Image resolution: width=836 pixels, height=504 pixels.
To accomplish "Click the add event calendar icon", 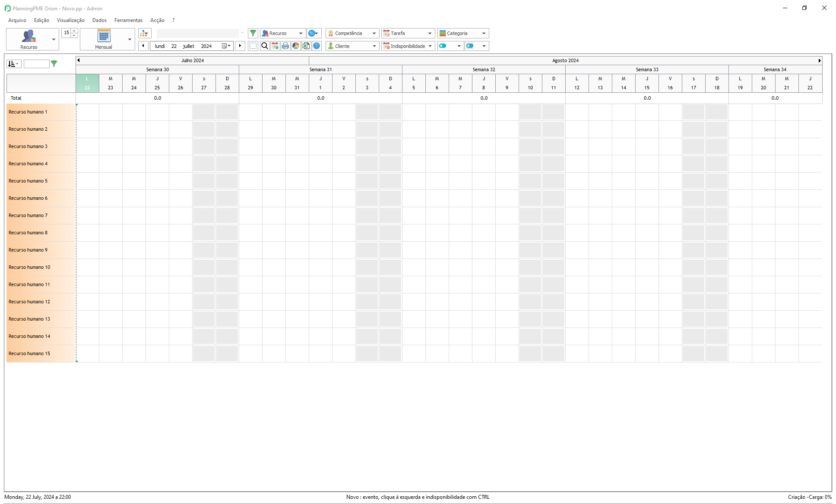I will point(275,46).
